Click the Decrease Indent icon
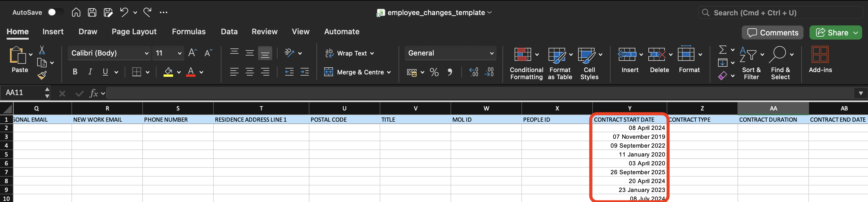This screenshot has width=868, height=202. pyautogui.click(x=289, y=72)
